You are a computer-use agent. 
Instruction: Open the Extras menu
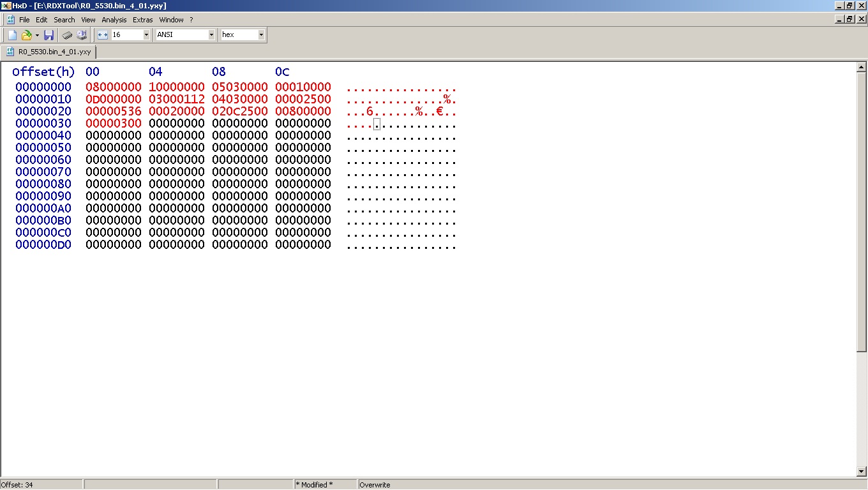143,20
